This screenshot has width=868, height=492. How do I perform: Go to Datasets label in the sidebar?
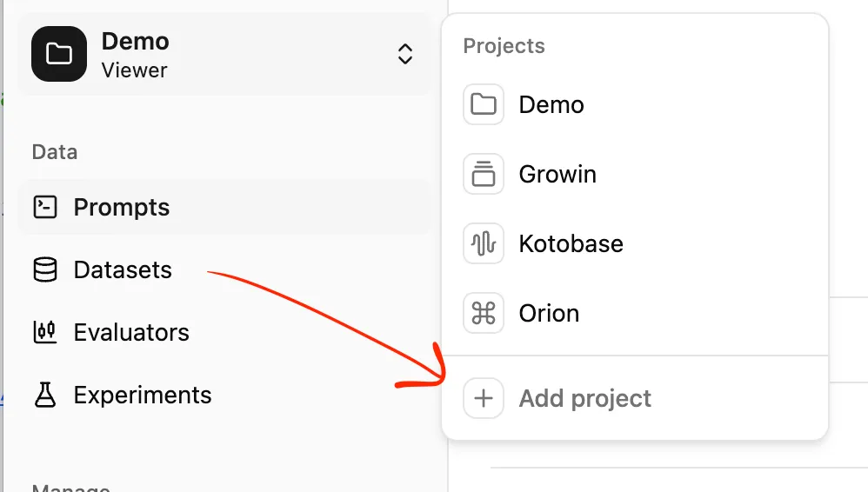[123, 269]
